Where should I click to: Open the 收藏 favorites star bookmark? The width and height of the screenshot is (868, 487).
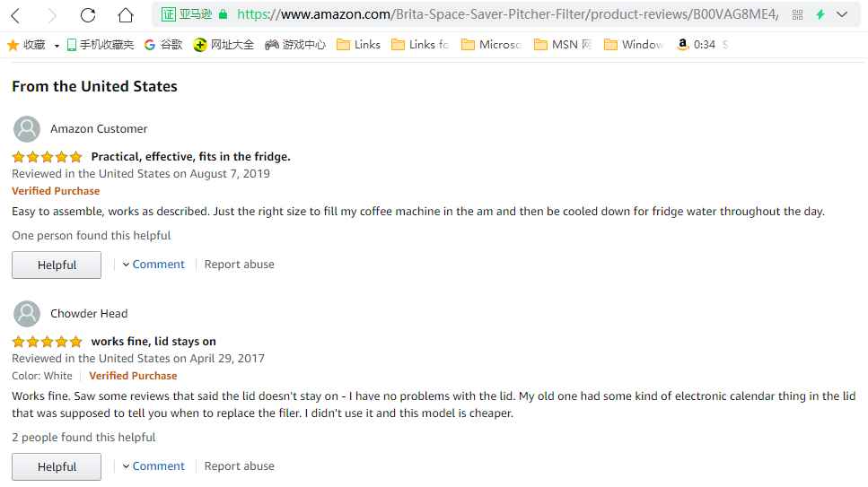[x=27, y=45]
